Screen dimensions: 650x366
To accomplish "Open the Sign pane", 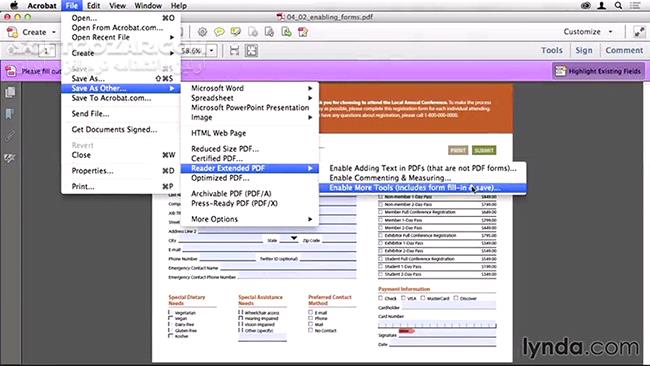I will pyautogui.click(x=584, y=50).
